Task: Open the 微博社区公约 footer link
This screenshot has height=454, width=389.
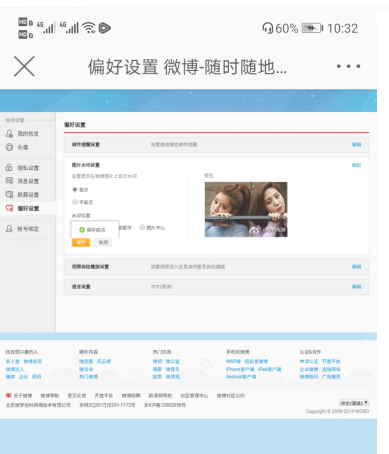Action: [231, 396]
